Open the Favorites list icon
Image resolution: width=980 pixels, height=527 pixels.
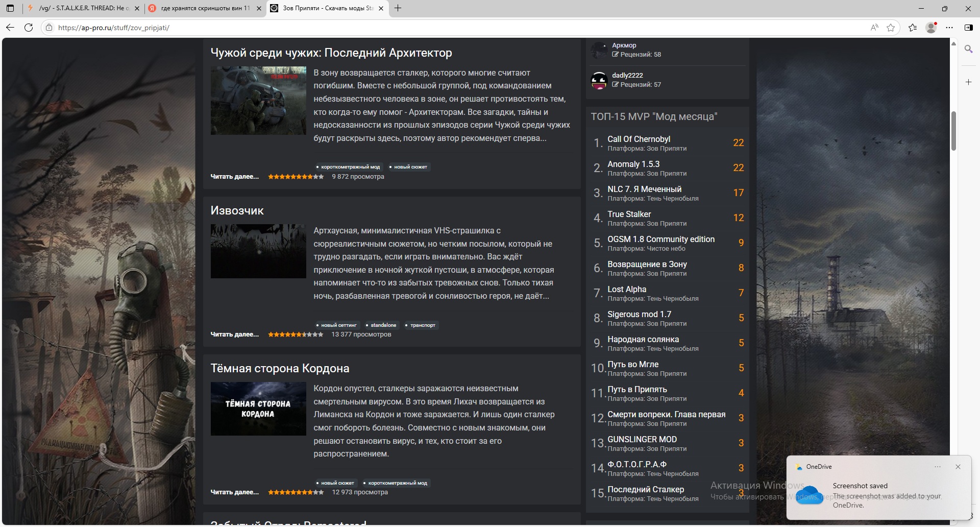pos(913,28)
